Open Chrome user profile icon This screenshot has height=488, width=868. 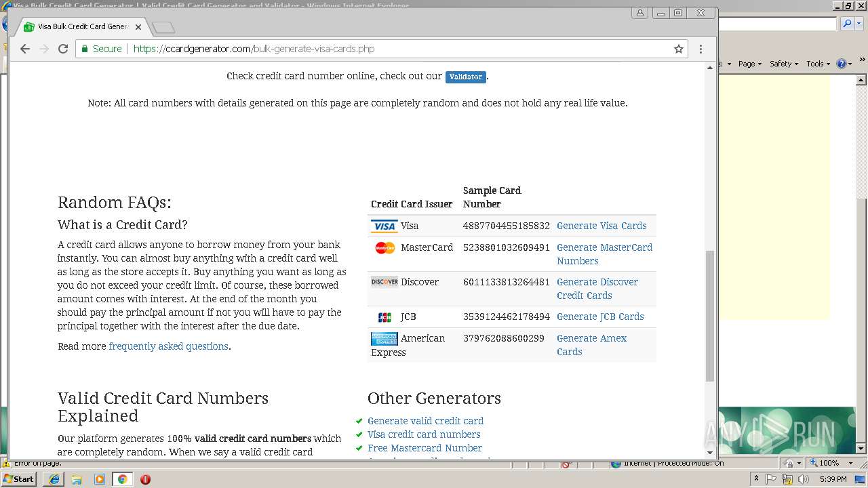click(639, 13)
